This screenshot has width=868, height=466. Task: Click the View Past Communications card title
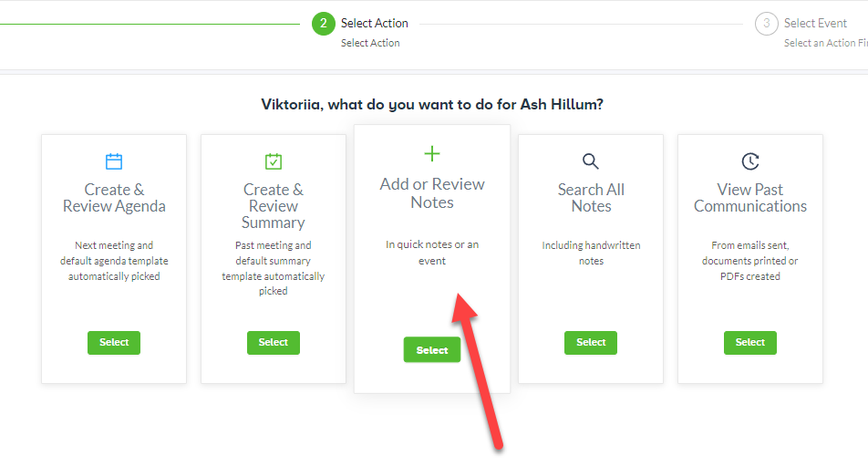[x=750, y=198]
